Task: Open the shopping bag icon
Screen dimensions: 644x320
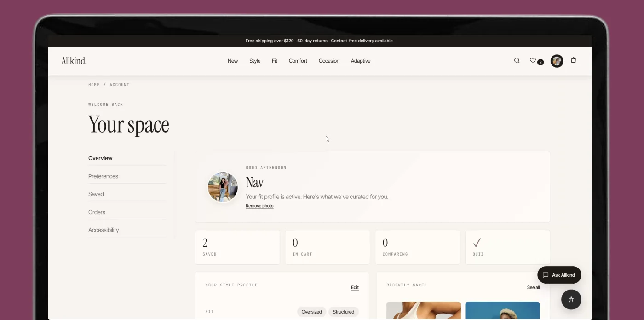Action: (x=573, y=60)
